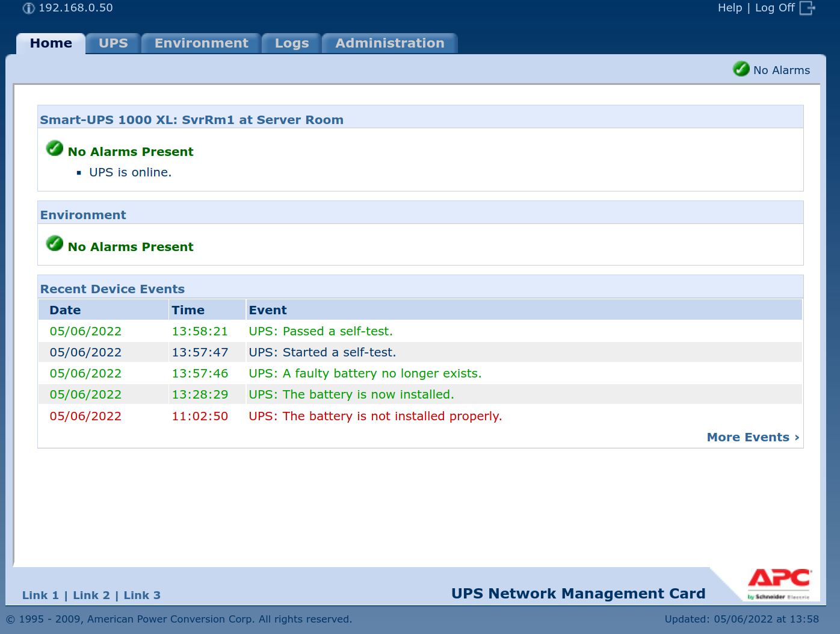Click the time 13:57:47
This screenshot has height=634, width=840.
[x=200, y=352]
